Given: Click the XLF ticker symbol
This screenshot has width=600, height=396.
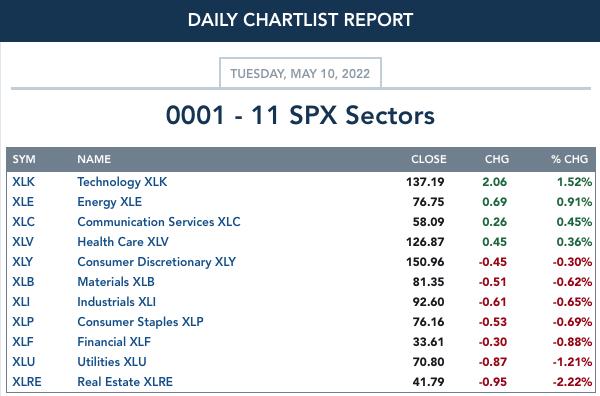Looking at the screenshot, I should pyautogui.click(x=23, y=342).
